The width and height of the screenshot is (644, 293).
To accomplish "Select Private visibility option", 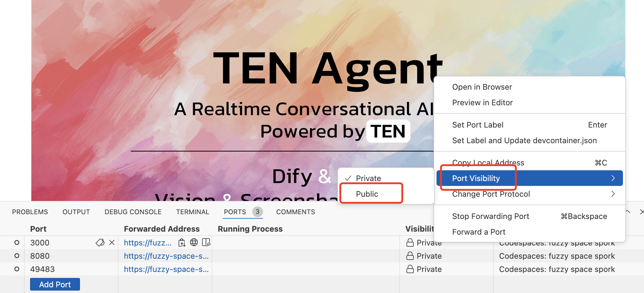I will 386,178.
